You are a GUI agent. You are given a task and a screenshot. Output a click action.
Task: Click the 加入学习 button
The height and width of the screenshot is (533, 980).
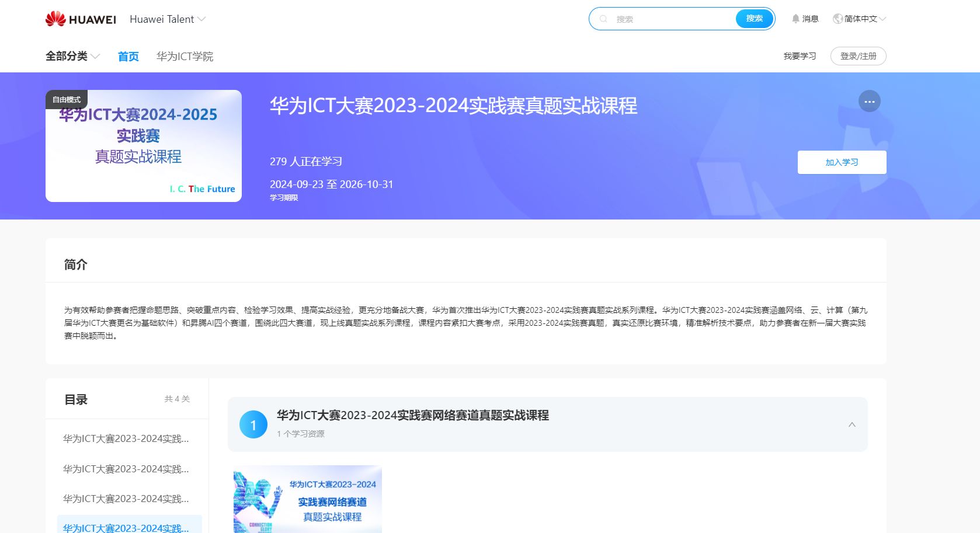point(842,162)
